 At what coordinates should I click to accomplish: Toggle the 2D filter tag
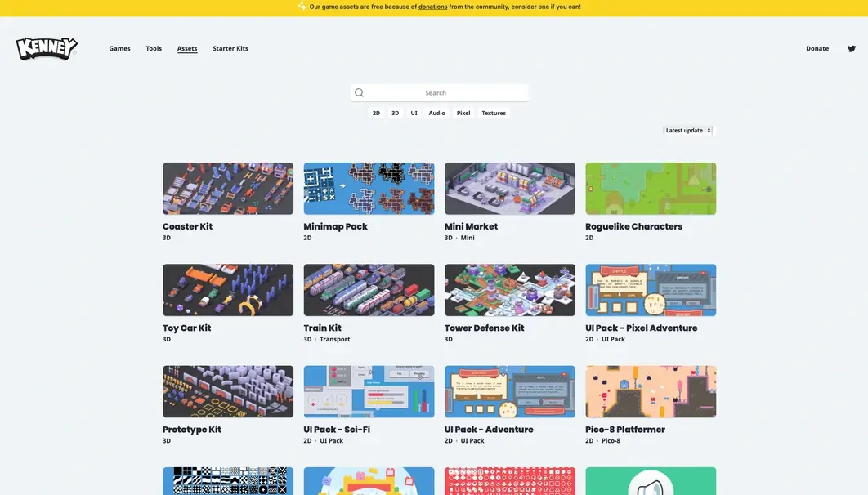coord(376,114)
